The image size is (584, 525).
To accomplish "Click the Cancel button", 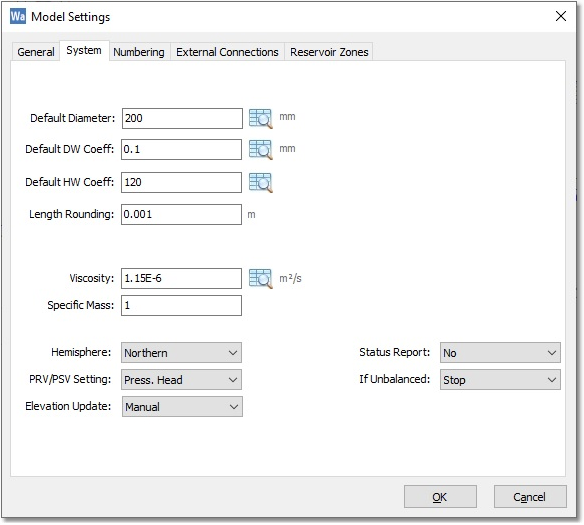I will [x=530, y=496].
